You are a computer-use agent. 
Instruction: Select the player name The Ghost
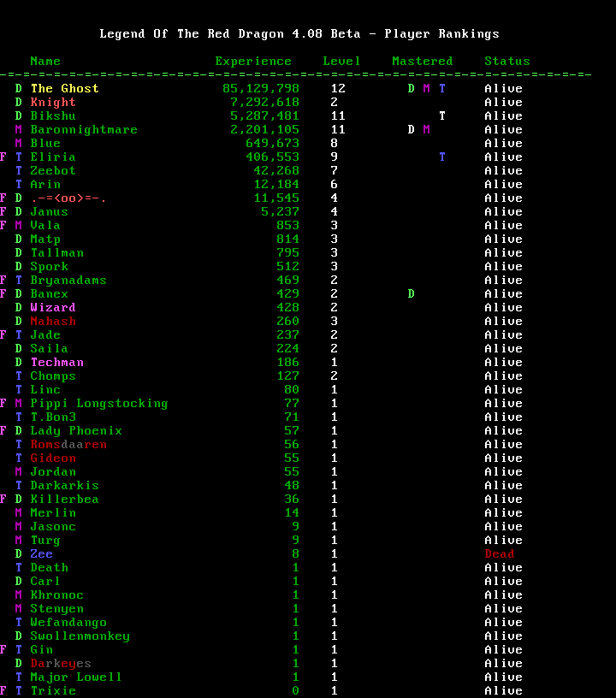pyautogui.click(x=64, y=89)
